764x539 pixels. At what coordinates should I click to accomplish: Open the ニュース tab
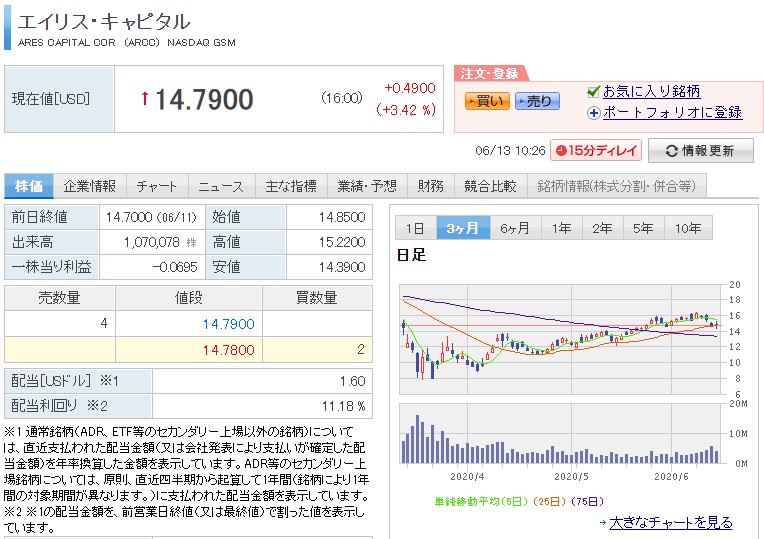tap(221, 186)
